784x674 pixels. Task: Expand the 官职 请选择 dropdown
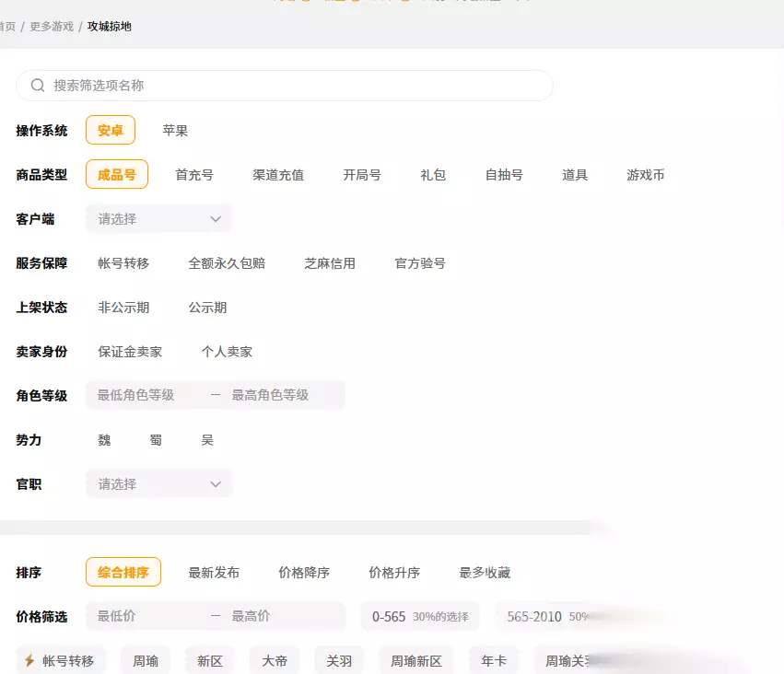pyautogui.click(x=159, y=484)
